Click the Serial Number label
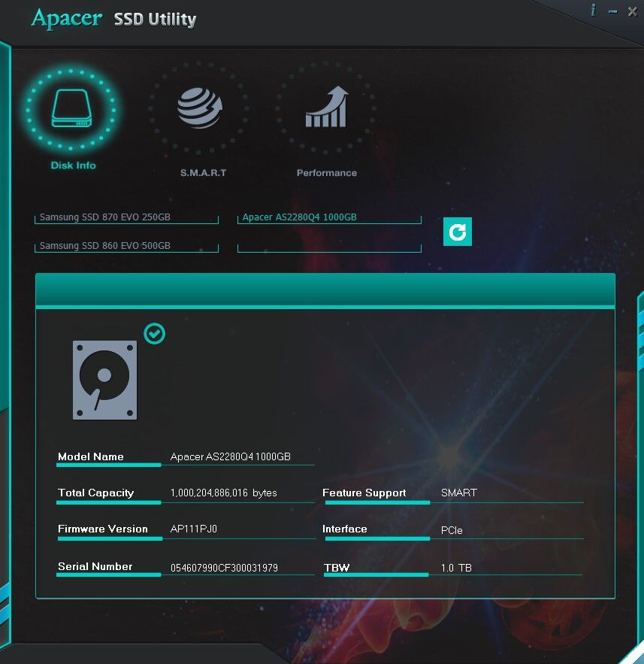The height and width of the screenshot is (664, 644). pyautogui.click(x=95, y=566)
